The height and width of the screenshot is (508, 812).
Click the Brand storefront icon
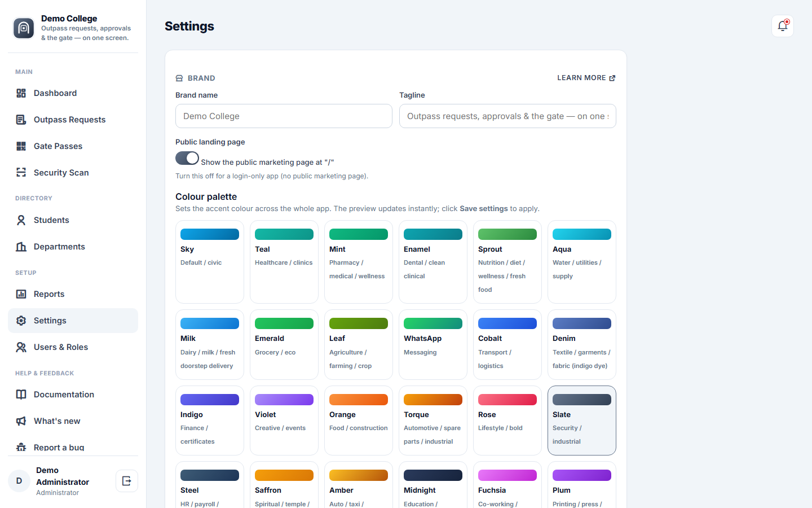tap(179, 78)
